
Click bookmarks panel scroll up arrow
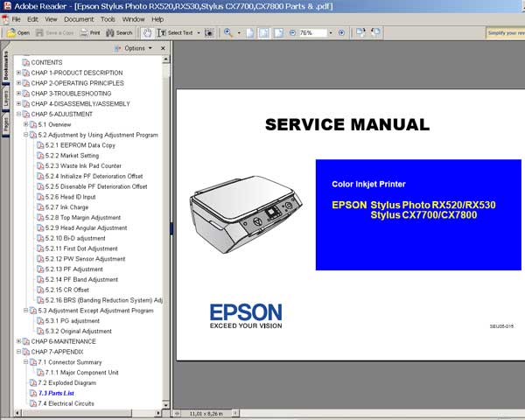[x=166, y=59]
